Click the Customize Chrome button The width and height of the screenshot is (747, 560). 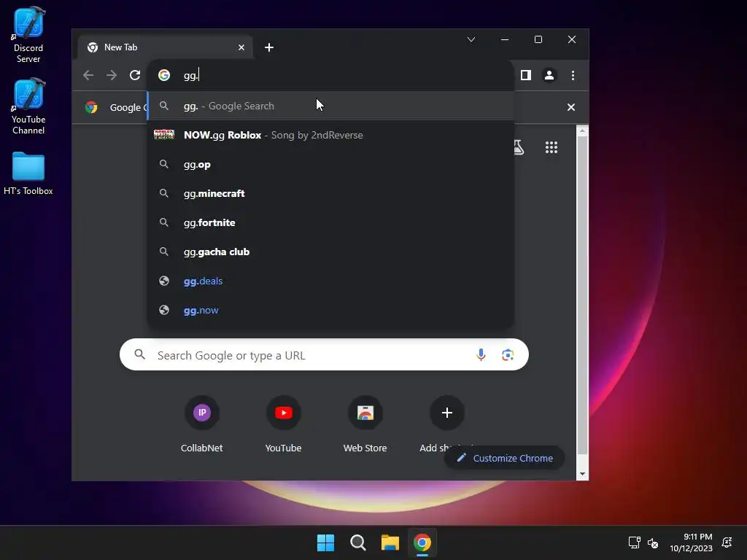point(505,458)
